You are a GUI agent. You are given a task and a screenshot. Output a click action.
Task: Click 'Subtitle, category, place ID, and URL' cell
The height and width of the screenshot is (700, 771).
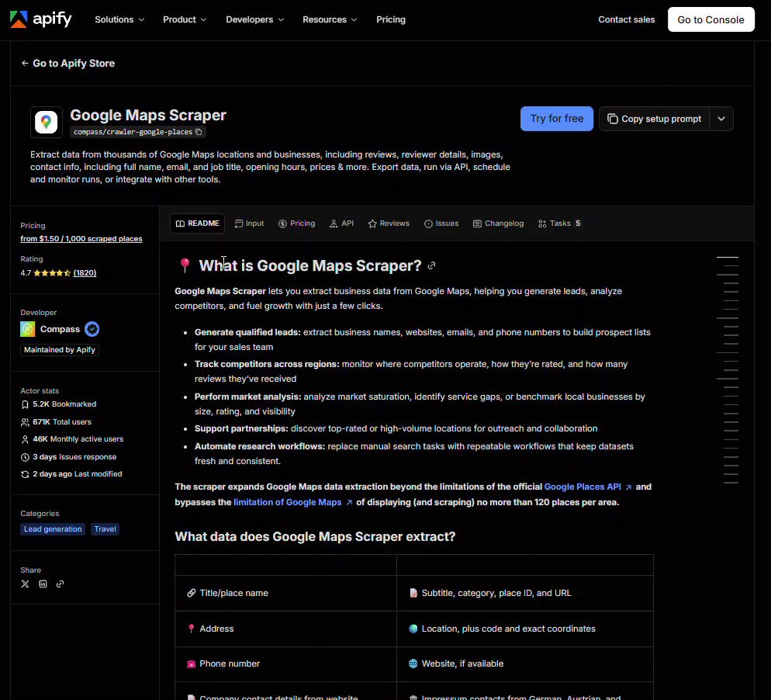[x=524, y=593]
